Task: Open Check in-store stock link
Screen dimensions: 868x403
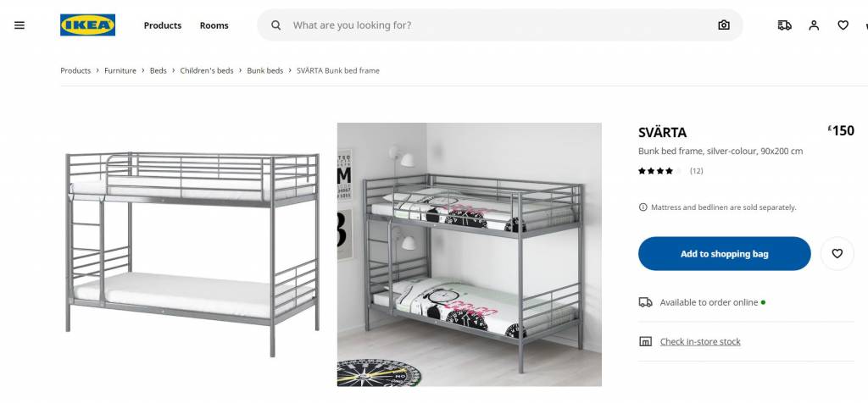Action: (700, 342)
